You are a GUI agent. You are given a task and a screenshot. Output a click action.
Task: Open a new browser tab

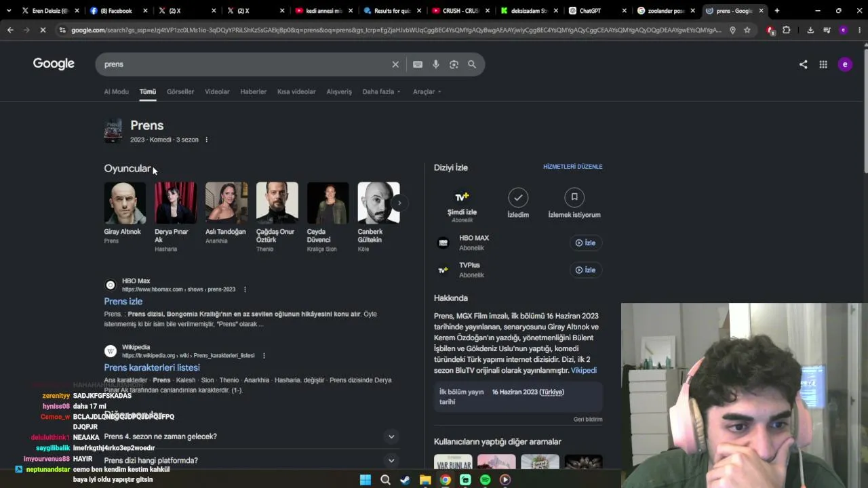click(777, 11)
